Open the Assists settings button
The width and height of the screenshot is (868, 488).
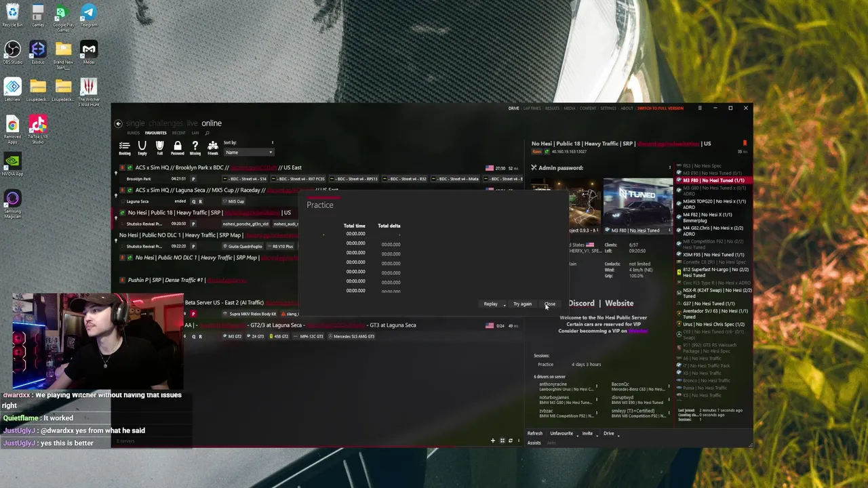pyautogui.click(x=534, y=443)
